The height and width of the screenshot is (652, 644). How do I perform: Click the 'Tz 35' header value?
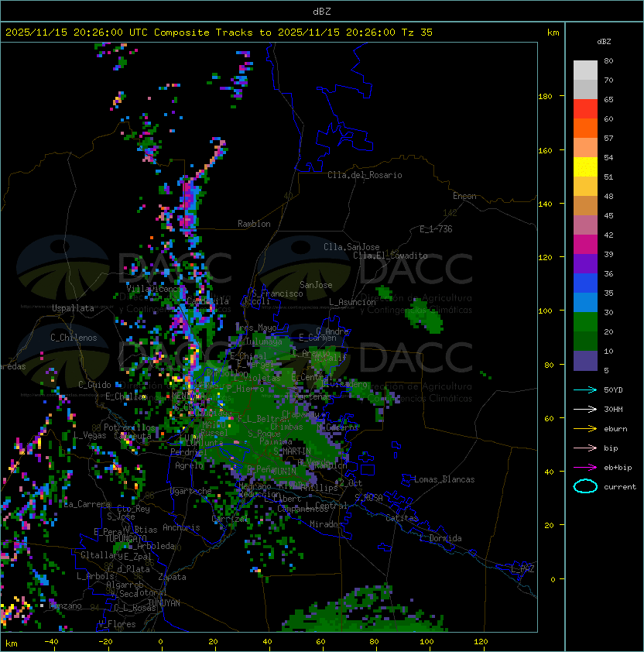pyautogui.click(x=417, y=33)
